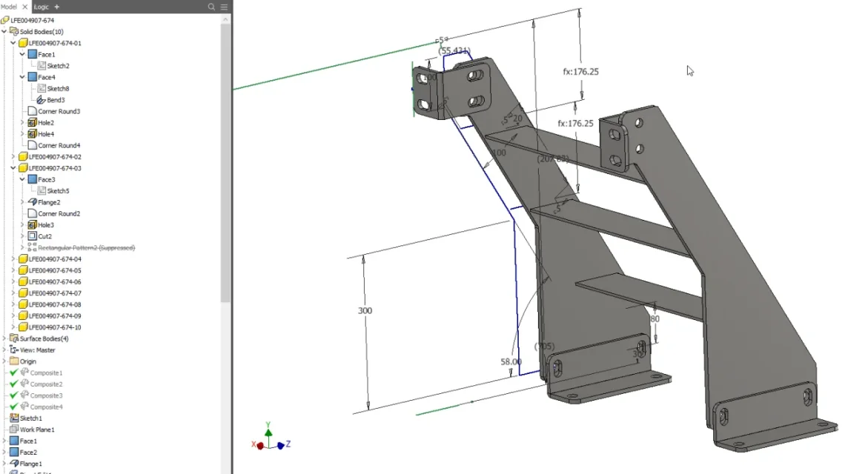Open the browser hamburger menu
Image resolution: width=868 pixels, height=474 pixels.
224,7
